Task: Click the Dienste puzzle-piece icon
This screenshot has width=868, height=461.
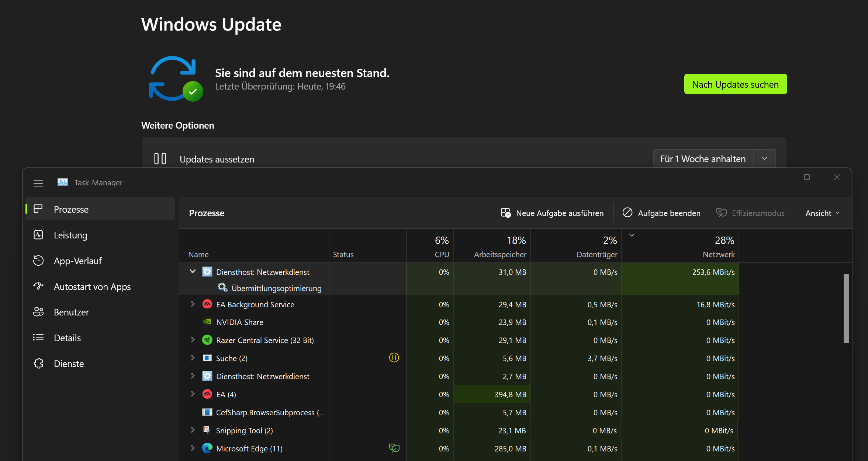Action: click(38, 364)
